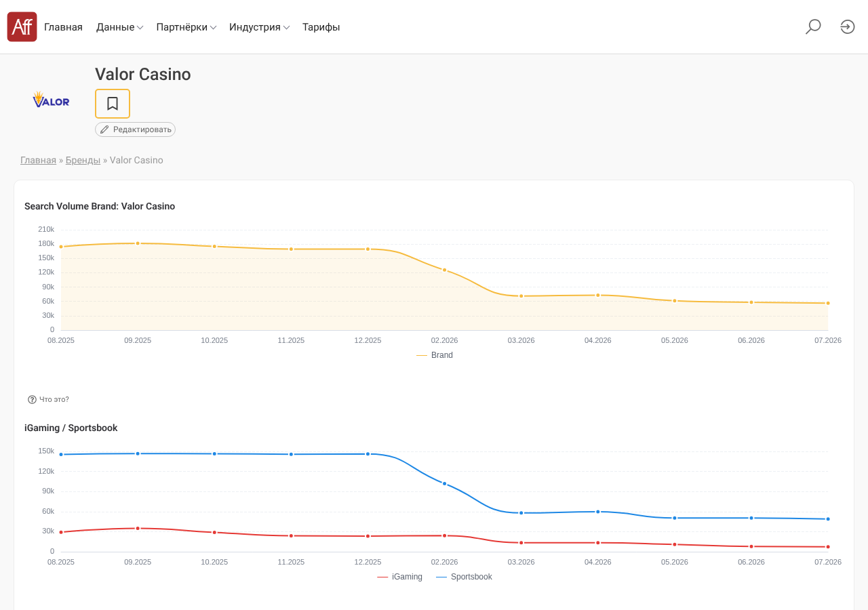The width and height of the screenshot is (868, 610).
Task: Open the search magnifier icon
Action: [x=813, y=27]
